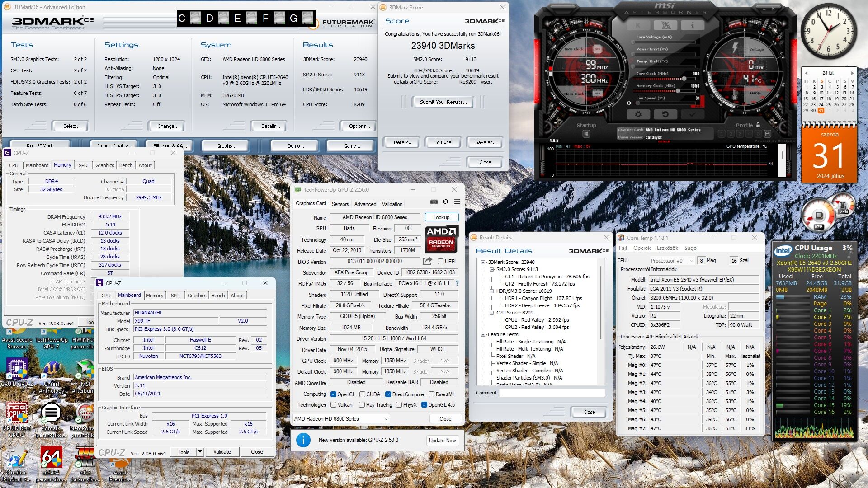Image resolution: width=868 pixels, height=488 pixels.
Task: Open the Afterburner Kombustor K button
Action: 638,26
